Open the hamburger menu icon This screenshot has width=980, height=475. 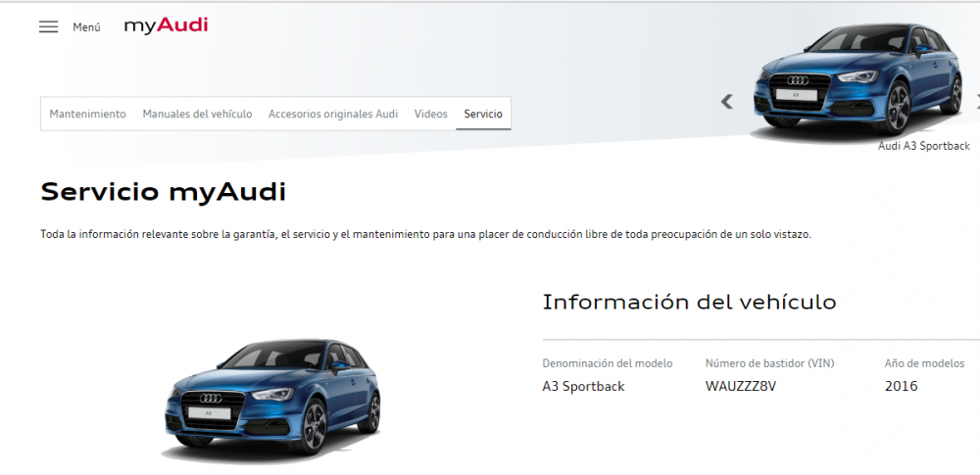click(x=48, y=26)
